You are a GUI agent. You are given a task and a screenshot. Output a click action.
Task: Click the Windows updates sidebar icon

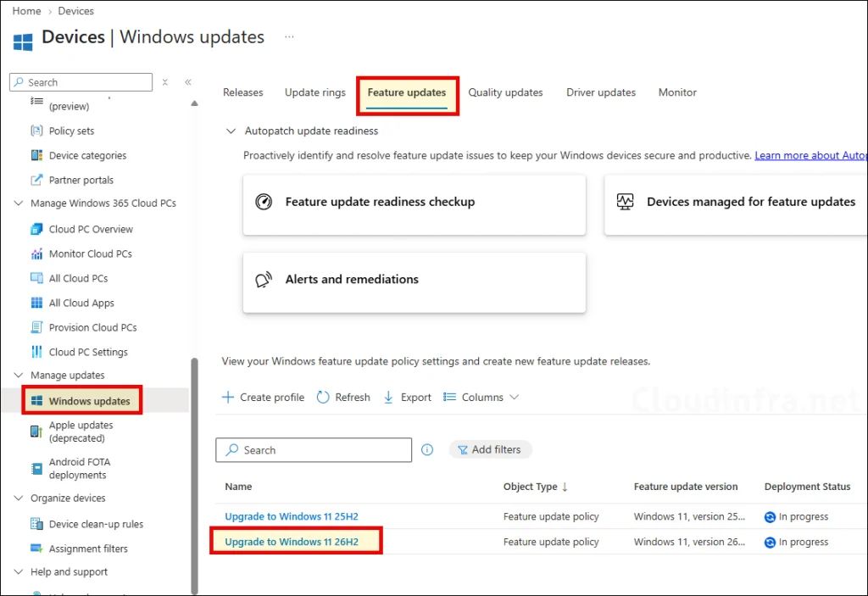[x=36, y=400]
